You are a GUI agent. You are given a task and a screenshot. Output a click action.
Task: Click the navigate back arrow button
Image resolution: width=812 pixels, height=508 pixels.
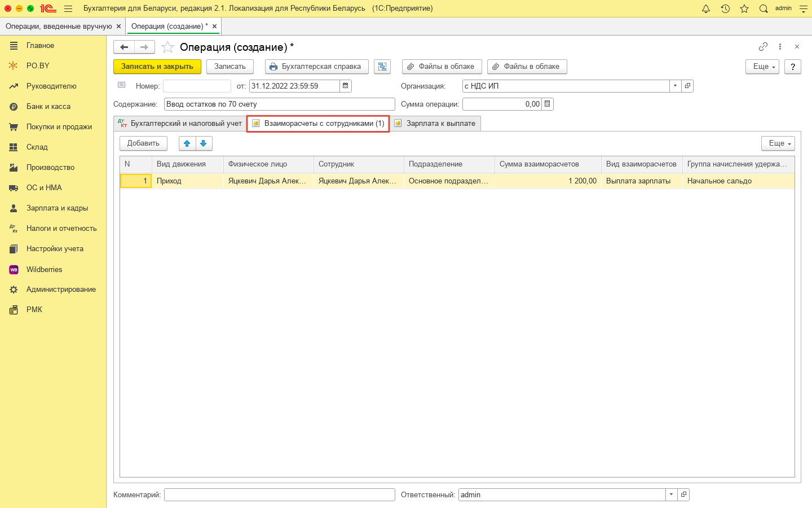pos(124,47)
